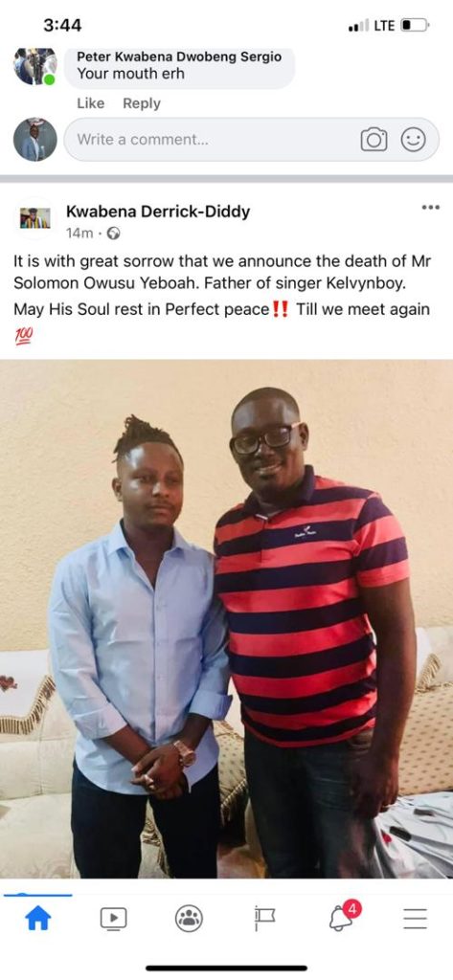453x980 pixels.
Task: Tap the 14m post timestamp
Action: (x=79, y=234)
